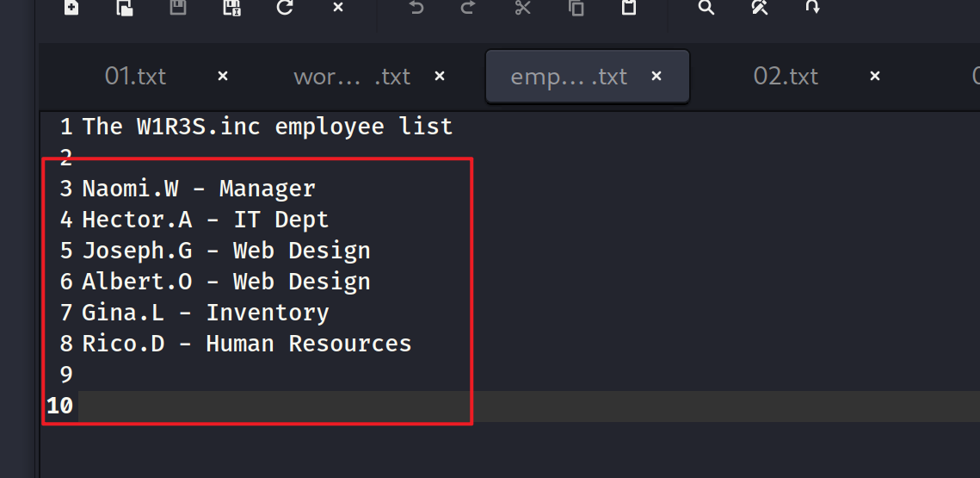Click the Go To Line toolbar icon
The image size is (980, 478).
tap(812, 8)
